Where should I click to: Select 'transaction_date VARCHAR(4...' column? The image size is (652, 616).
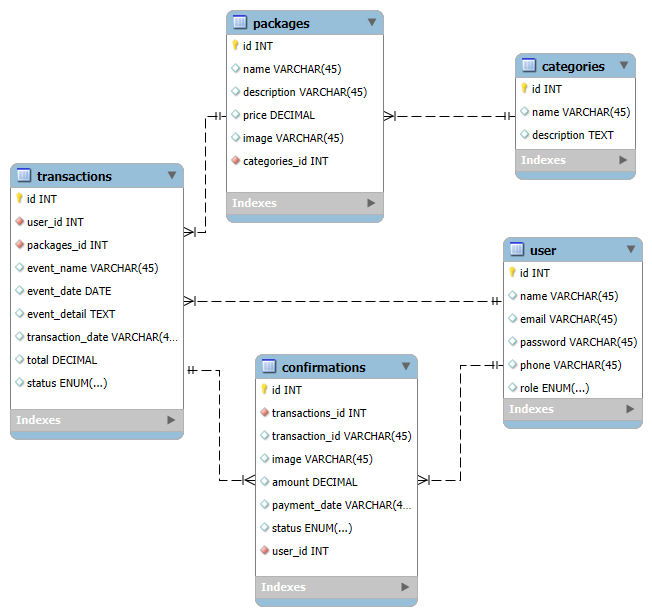point(102,337)
